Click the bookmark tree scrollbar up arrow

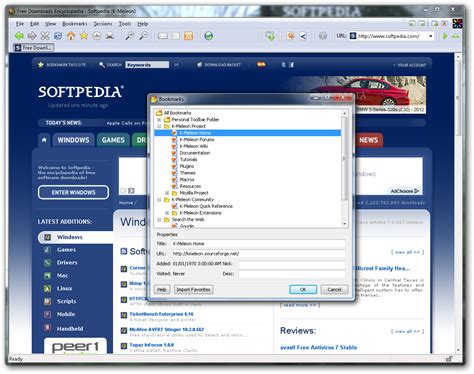tap(345, 113)
